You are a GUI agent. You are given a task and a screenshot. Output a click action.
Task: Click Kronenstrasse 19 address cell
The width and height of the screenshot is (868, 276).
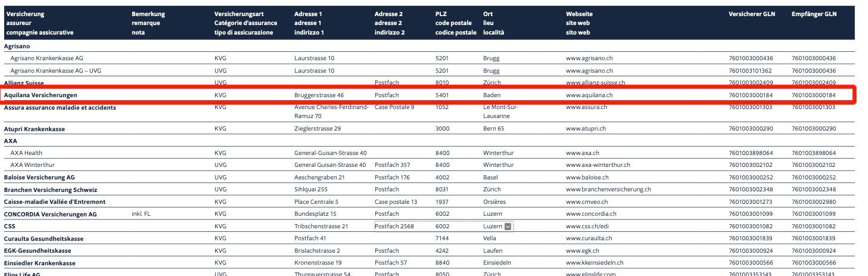point(318,263)
